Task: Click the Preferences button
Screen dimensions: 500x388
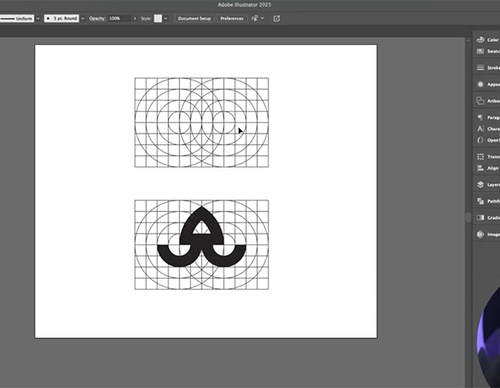Action: (x=232, y=18)
